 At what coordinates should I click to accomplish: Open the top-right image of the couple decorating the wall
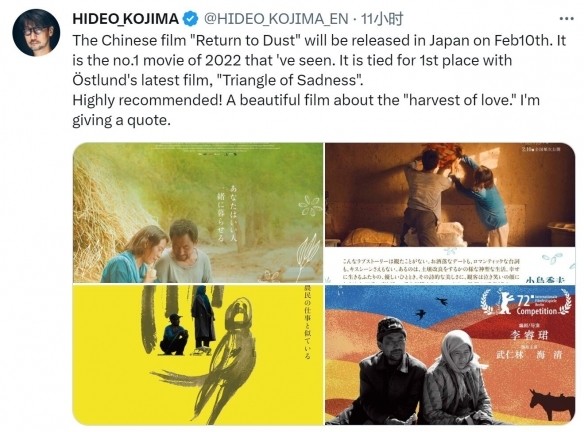coord(450,213)
